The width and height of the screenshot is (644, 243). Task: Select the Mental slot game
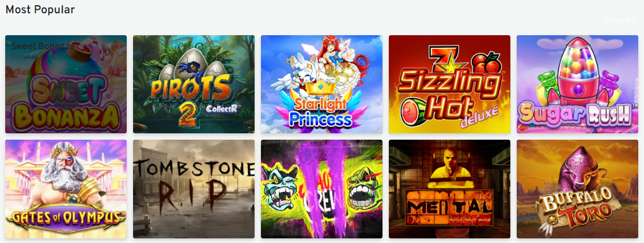click(449, 189)
